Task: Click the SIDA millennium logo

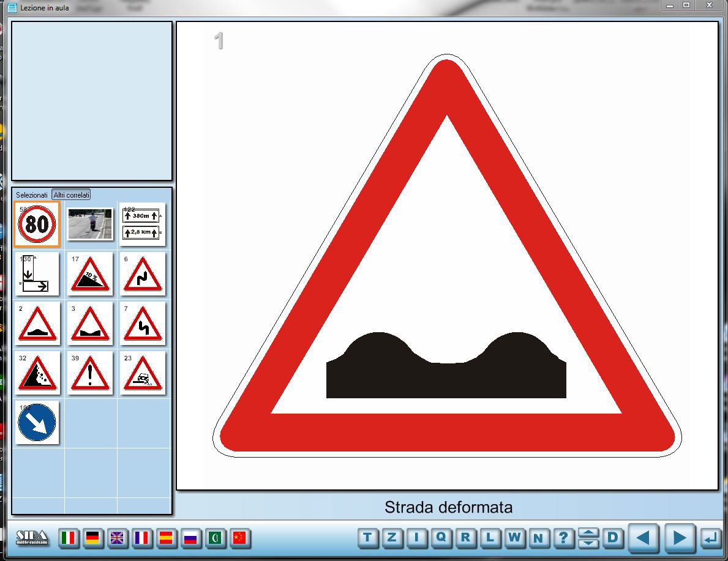Action: click(32, 538)
